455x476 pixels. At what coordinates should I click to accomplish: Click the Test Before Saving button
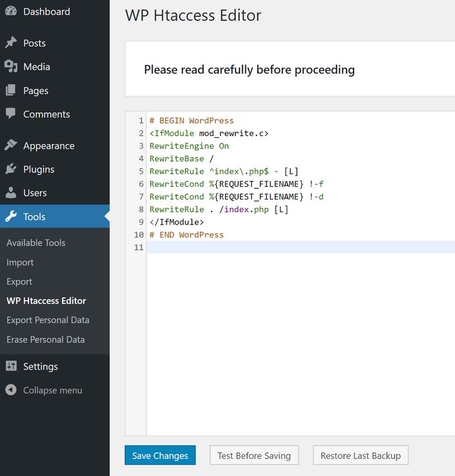pos(254,455)
